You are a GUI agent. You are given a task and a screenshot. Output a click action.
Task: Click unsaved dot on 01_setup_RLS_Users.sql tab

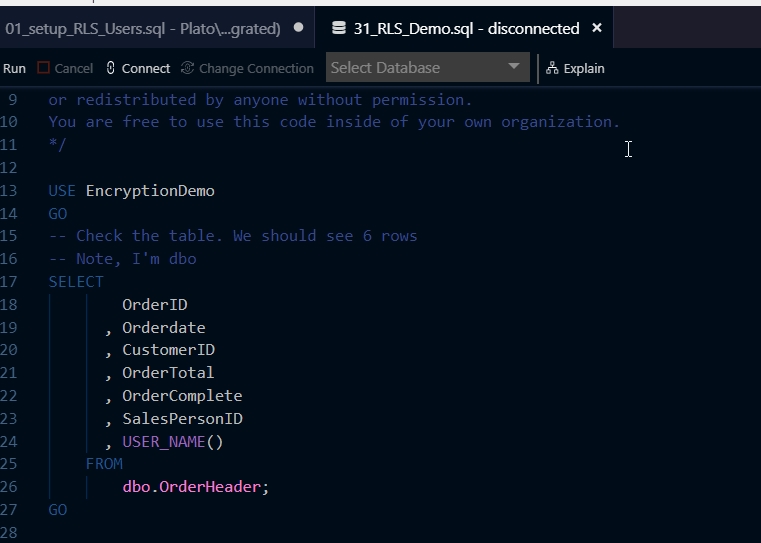(x=298, y=28)
